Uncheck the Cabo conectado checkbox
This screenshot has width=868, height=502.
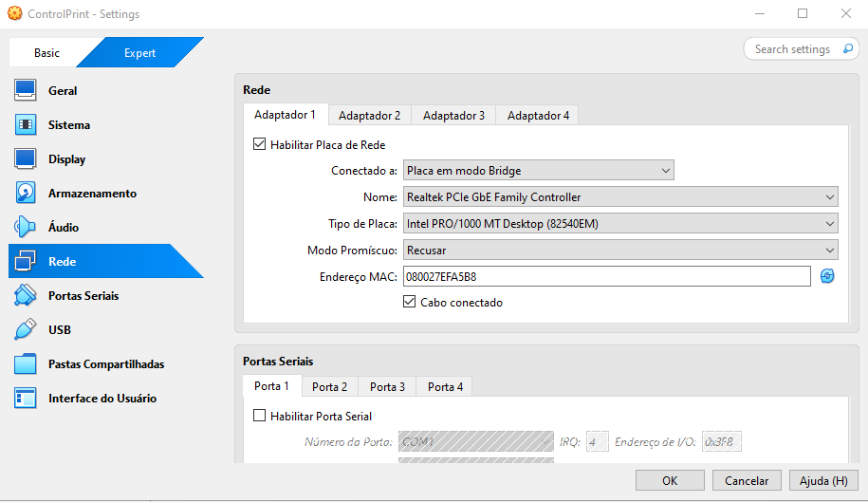coord(410,302)
